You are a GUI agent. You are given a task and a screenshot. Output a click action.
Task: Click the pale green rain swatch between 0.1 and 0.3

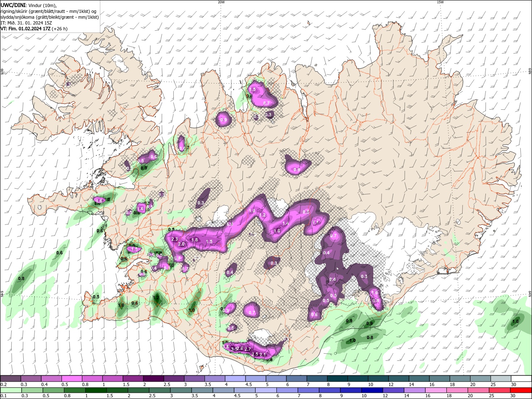pos(11,390)
